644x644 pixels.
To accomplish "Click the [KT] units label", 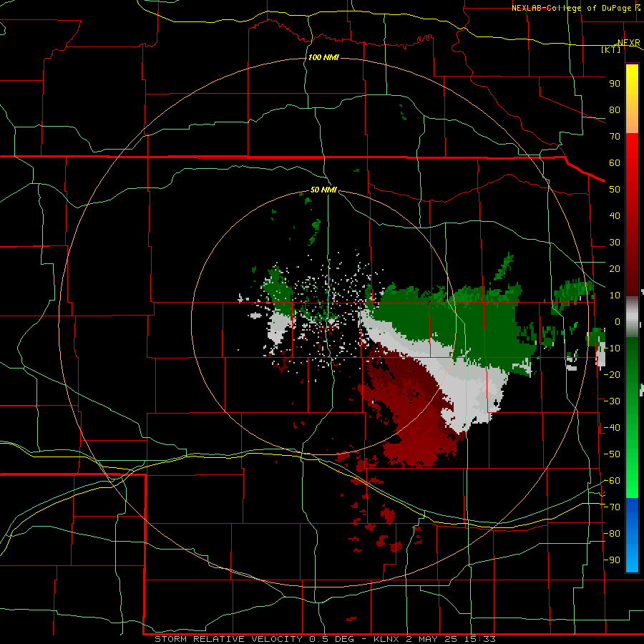I will (611, 50).
